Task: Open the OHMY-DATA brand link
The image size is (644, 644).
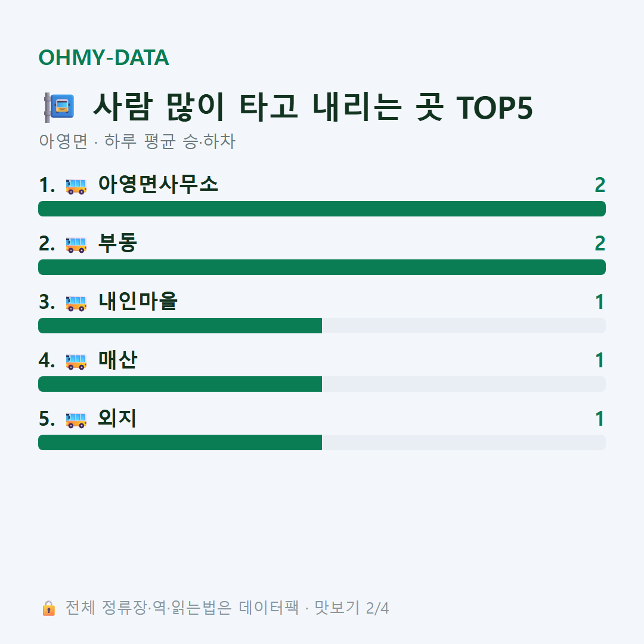Action: 104,57
